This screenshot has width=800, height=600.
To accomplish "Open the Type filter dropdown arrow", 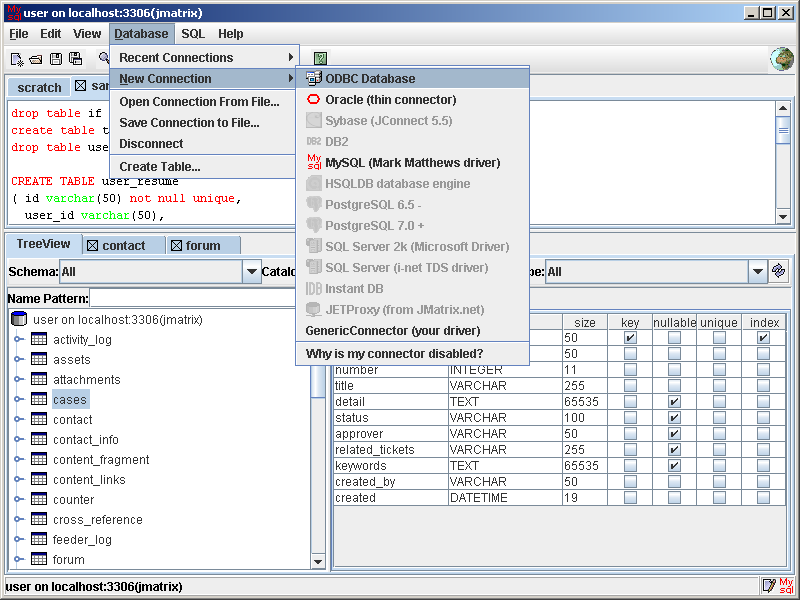I will click(757, 271).
